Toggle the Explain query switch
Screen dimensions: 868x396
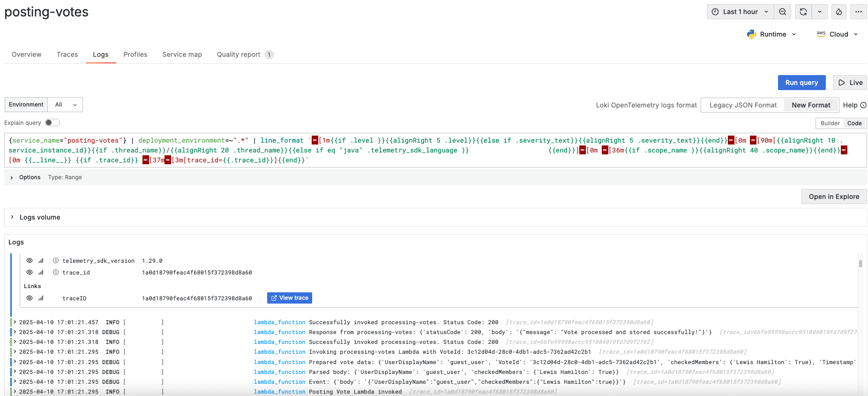pyautogui.click(x=52, y=123)
